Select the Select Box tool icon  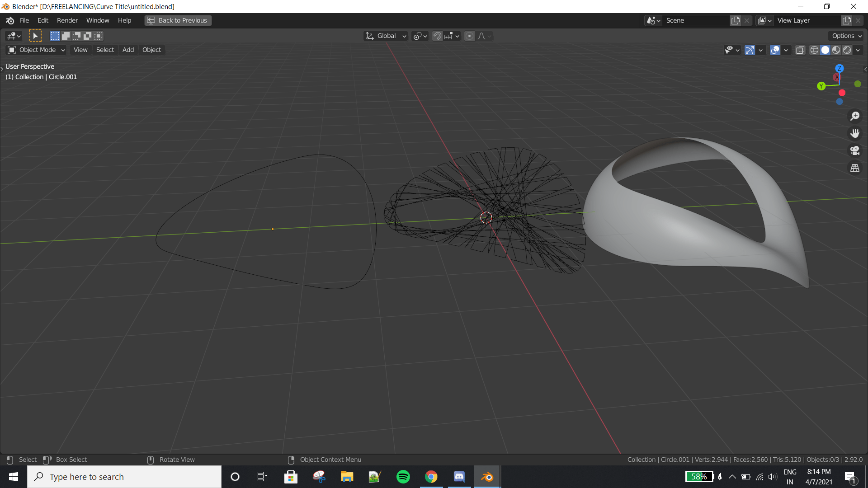pyautogui.click(x=35, y=36)
